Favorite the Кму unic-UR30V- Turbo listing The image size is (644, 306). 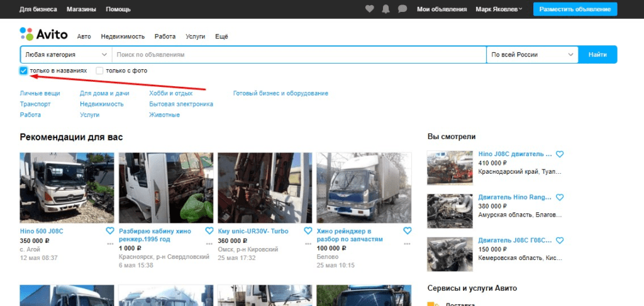point(308,230)
